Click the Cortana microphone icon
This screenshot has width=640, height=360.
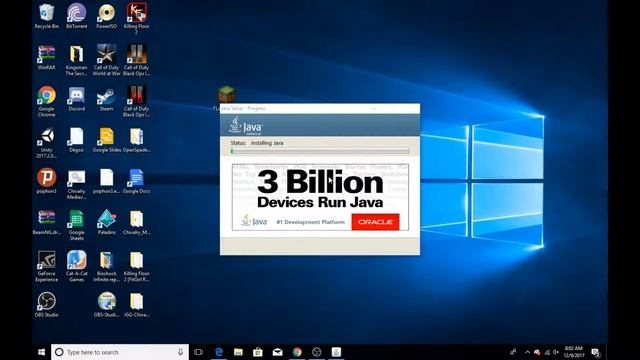pyautogui.click(x=180, y=352)
